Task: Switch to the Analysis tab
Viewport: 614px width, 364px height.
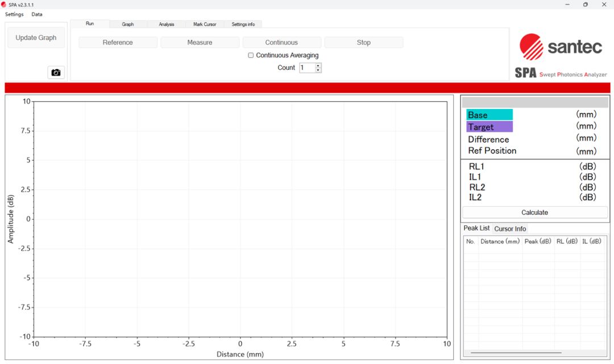Action: click(x=167, y=24)
